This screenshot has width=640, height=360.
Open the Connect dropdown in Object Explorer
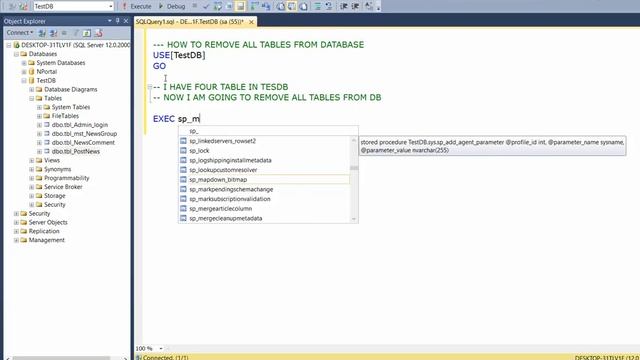point(20,33)
